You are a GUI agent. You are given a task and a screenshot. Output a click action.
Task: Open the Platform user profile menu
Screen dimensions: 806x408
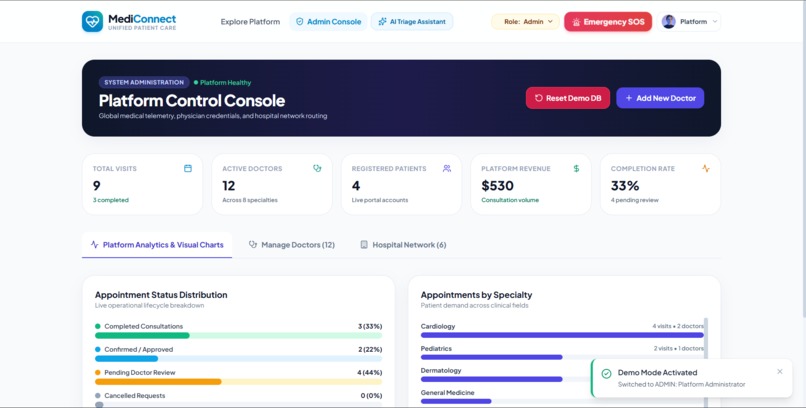[x=689, y=22]
